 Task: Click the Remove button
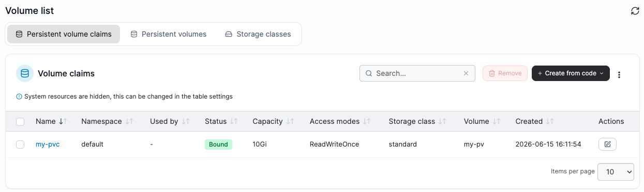[505, 73]
